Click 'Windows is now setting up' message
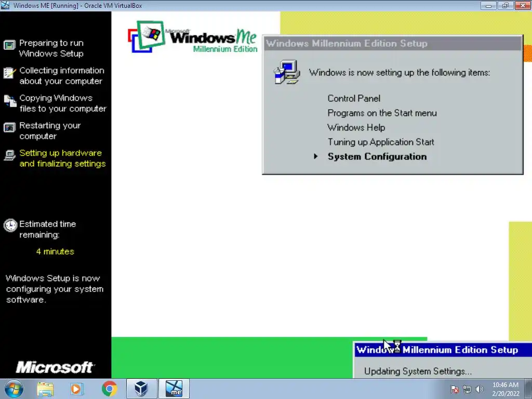The height and width of the screenshot is (399, 532). (400, 73)
